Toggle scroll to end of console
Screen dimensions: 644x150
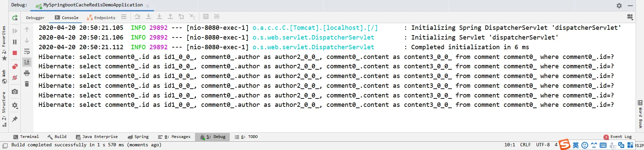click(27, 62)
